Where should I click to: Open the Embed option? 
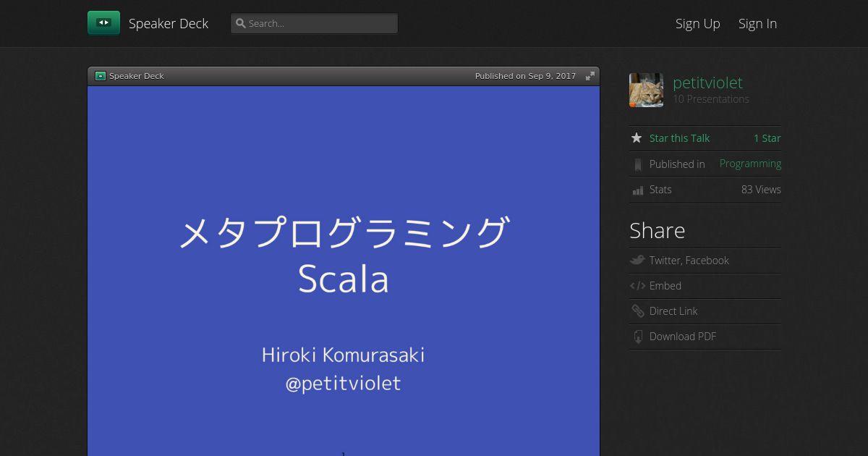pos(665,286)
